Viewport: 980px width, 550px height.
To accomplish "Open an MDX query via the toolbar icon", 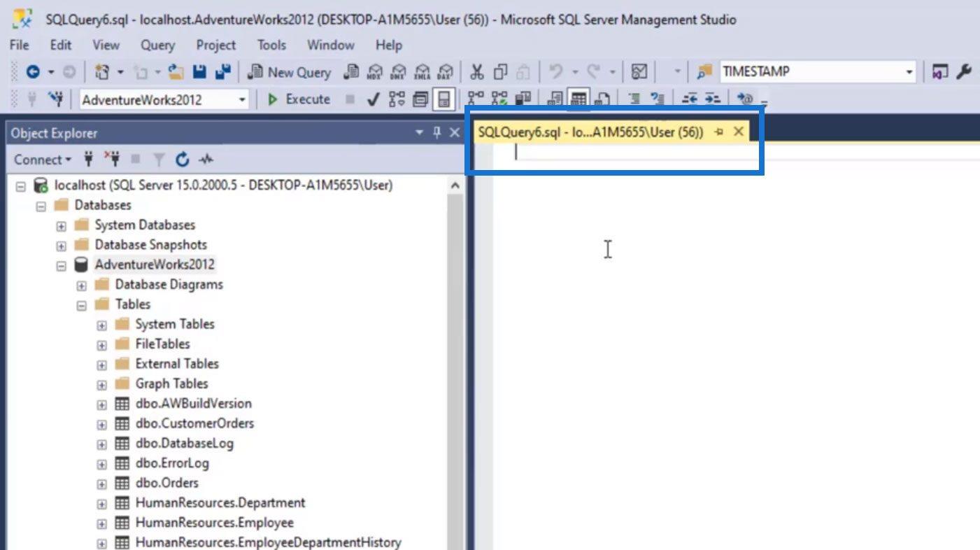I will tap(375, 71).
